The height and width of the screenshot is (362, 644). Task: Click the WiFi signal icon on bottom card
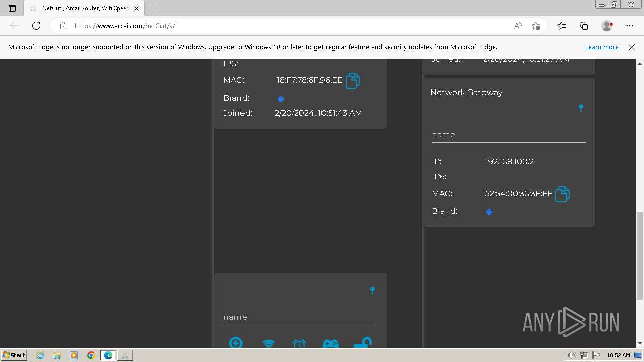[269, 344]
